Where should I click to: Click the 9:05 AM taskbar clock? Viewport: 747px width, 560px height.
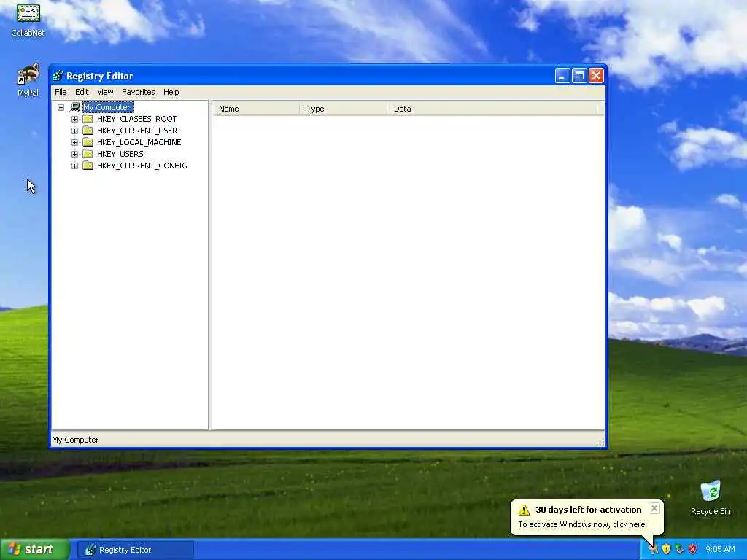(720, 550)
